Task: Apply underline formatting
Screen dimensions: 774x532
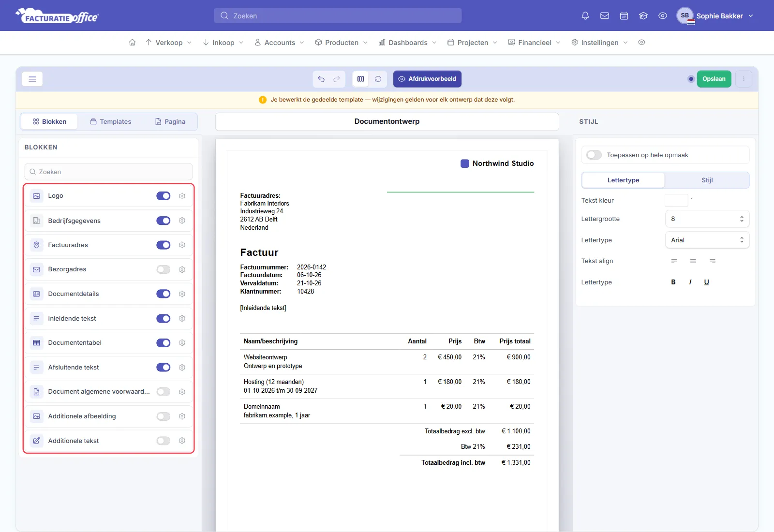Action: pyautogui.click(x=707, y=282)
